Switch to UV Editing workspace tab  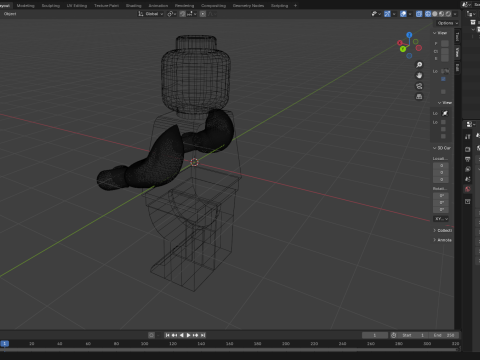(77, 5)
